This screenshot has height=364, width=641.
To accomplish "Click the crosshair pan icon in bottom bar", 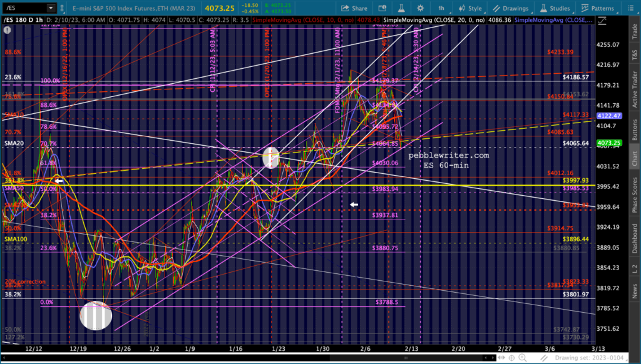I will coord(511,358).
